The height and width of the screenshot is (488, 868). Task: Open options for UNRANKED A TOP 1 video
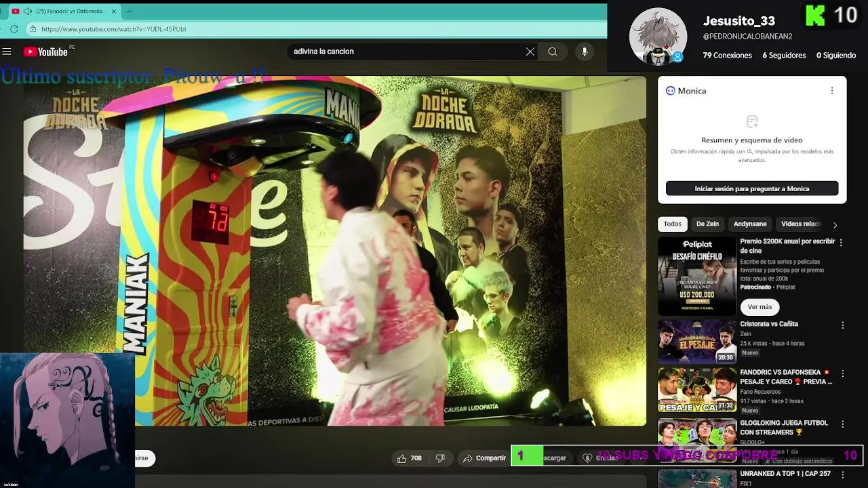(843, 474)
